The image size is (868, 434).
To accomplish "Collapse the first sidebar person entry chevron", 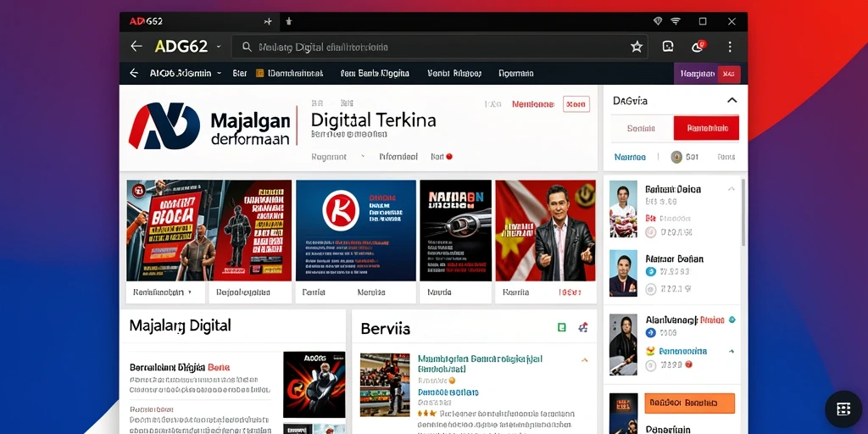I will 731,189.
